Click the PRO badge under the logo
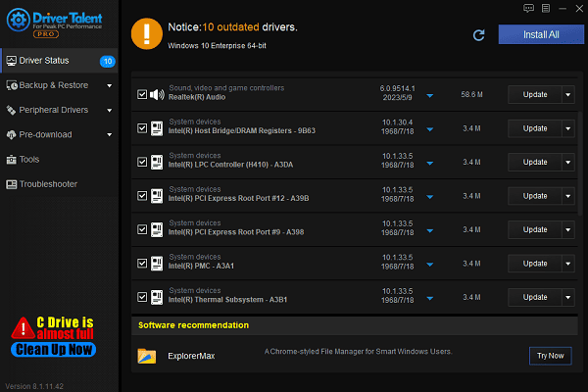 [46, 34]
